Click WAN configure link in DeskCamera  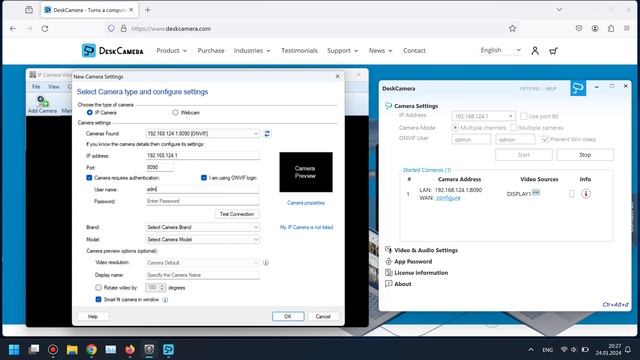[x=448, y=198]
